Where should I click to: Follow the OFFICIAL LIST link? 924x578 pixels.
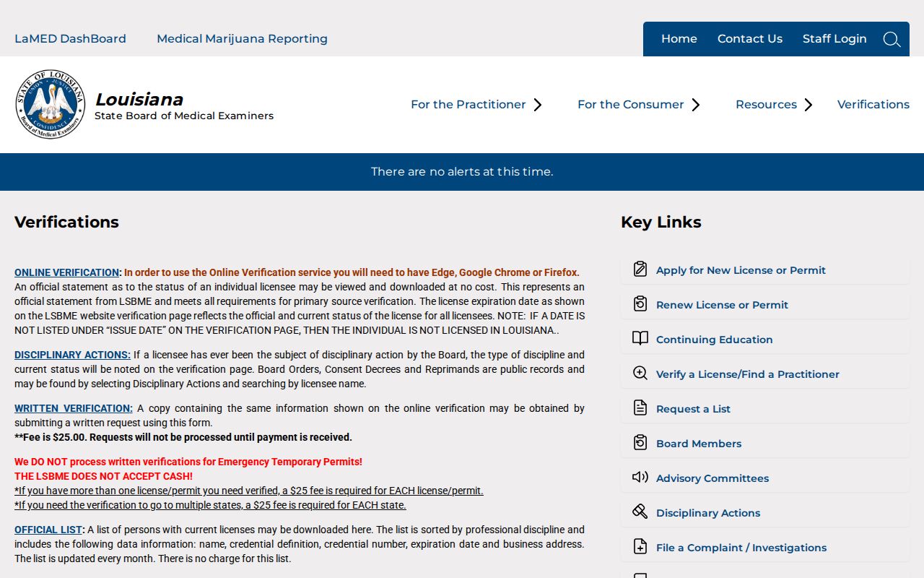[48, 530]
